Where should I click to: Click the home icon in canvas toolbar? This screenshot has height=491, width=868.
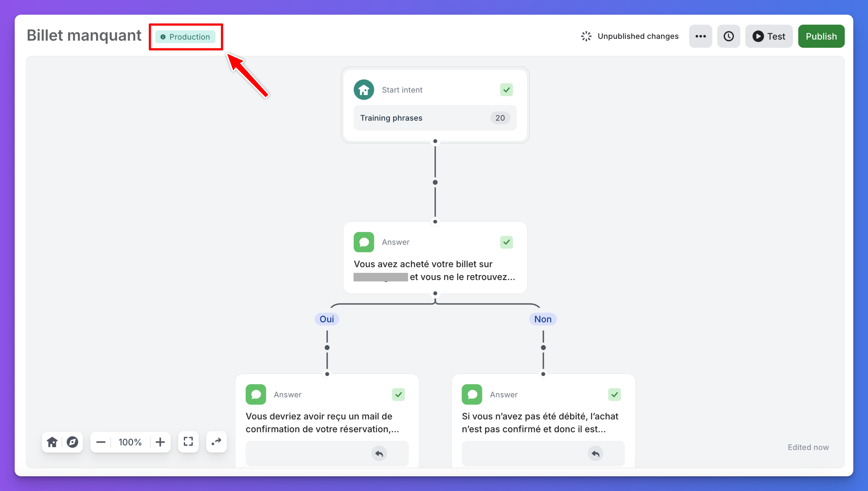52,442
